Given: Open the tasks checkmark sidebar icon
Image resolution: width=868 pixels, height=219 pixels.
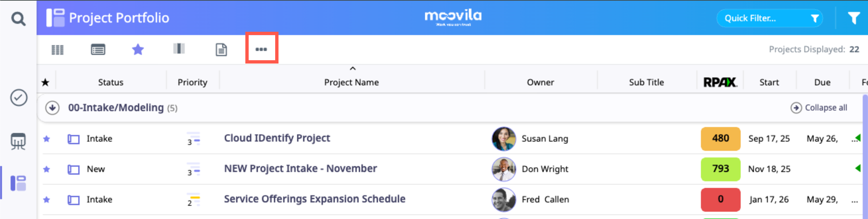Looking at the screenshot, I should [x=19, y=98].
